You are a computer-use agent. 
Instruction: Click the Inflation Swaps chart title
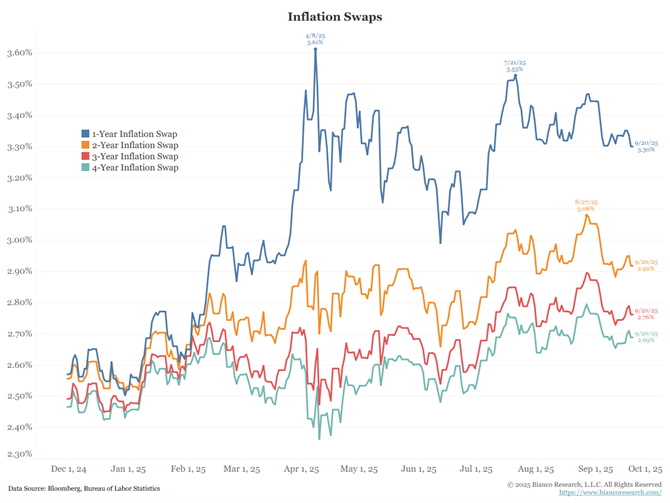[x=334, y=17]
